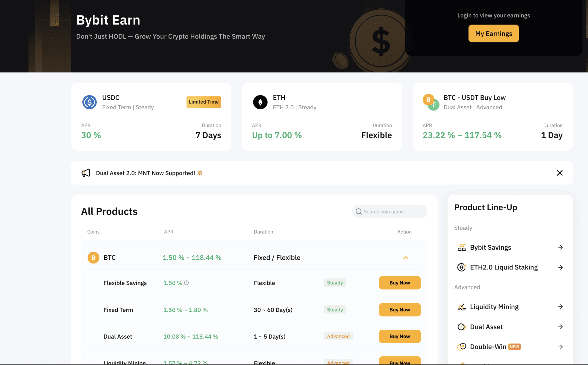Dismiss the Dual Asset 2.0 announcement banner
The image size is (588, 365).
[x=560, y=173]
